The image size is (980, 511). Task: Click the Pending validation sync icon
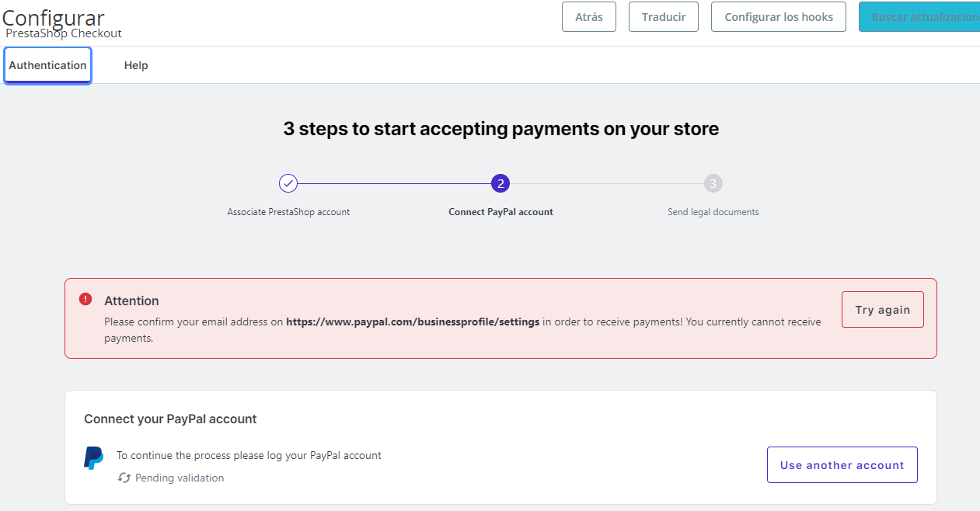pyautogui.click(x=124, y=478)
